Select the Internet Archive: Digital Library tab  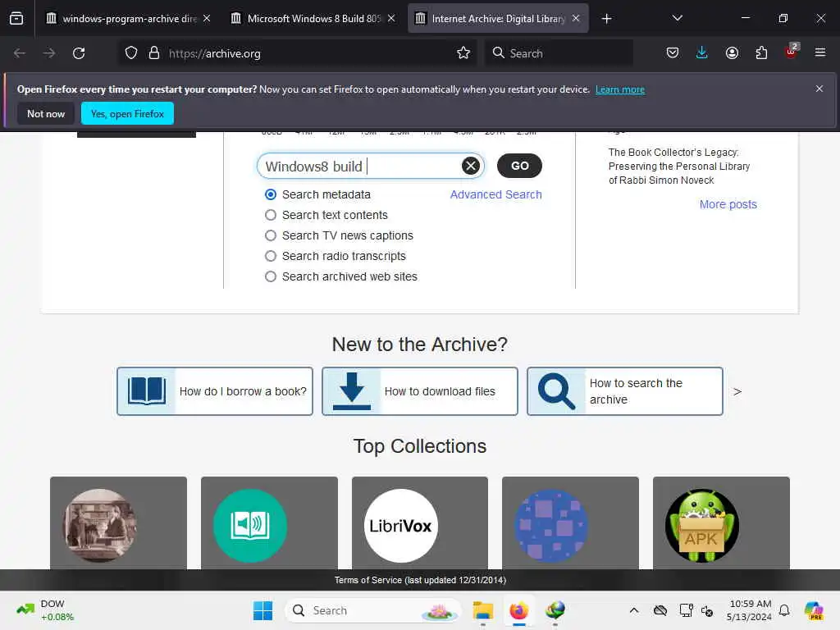(x=498, y=18)
